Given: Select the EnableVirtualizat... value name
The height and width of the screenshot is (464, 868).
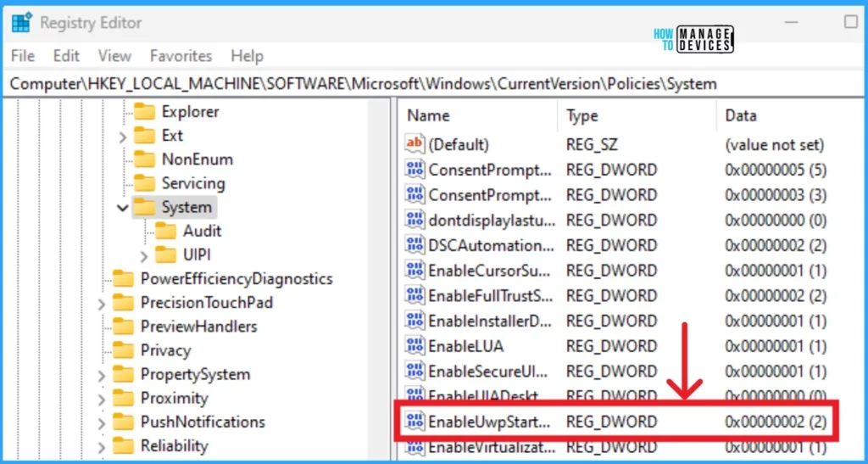Looking at the screenshot, I should coord(490,446).
